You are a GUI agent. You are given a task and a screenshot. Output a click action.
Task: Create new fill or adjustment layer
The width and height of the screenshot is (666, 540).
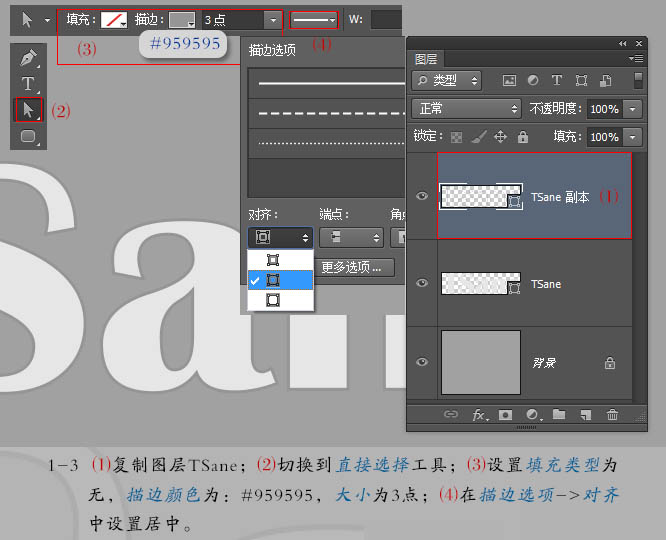click(x=532, y=415)
